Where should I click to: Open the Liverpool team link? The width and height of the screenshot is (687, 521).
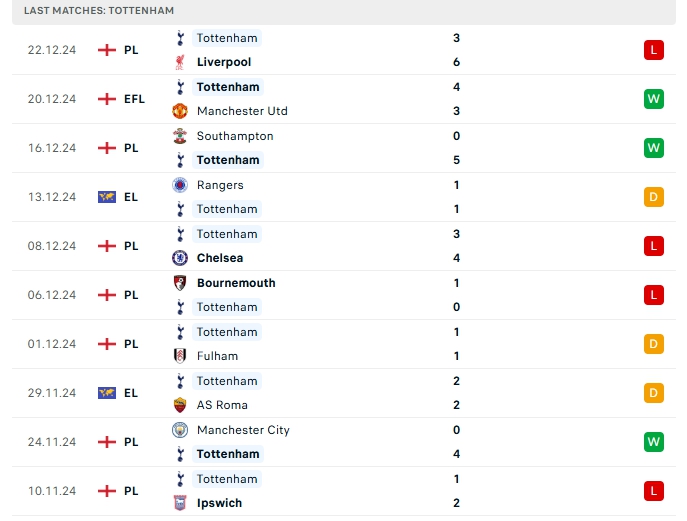click(x=224, y=62)
